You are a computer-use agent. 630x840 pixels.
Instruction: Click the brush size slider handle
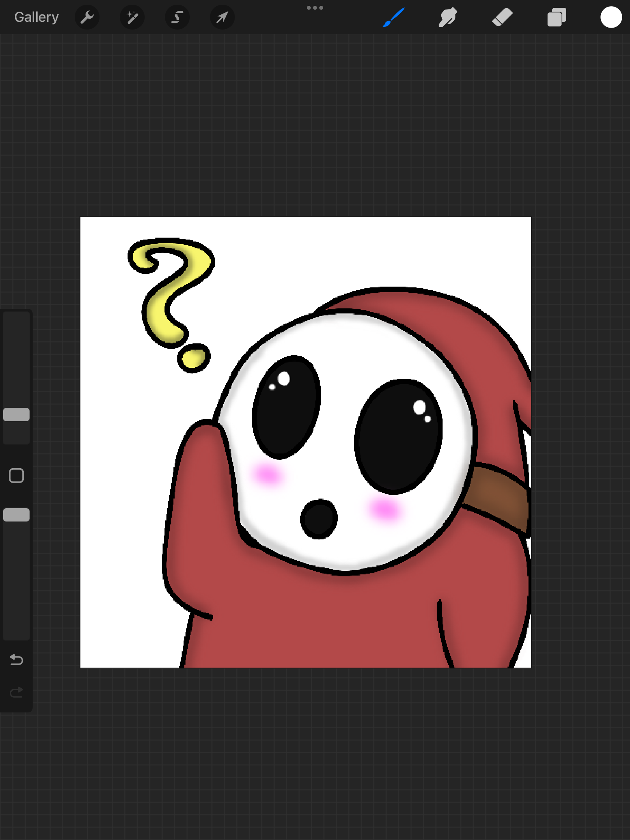(16, 415)
